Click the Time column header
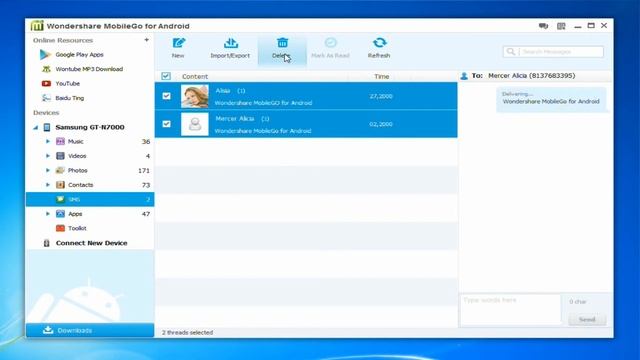Screen dimensions: 640x360 click(x=382, y=76)
